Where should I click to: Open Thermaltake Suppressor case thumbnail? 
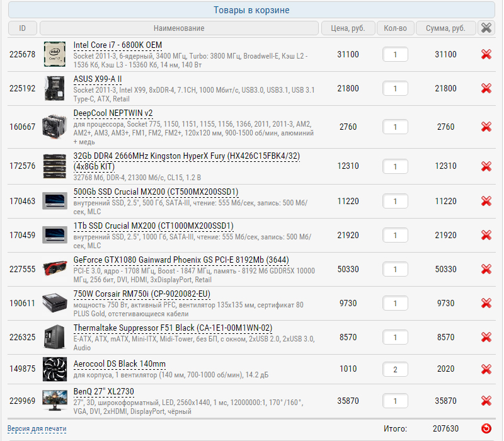(55, 337)
